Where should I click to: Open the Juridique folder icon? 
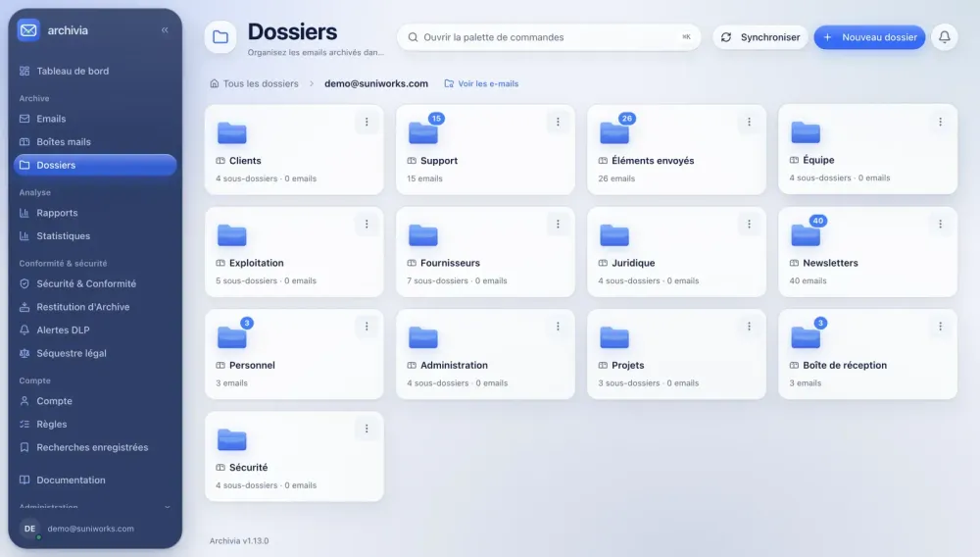point(614,235)
